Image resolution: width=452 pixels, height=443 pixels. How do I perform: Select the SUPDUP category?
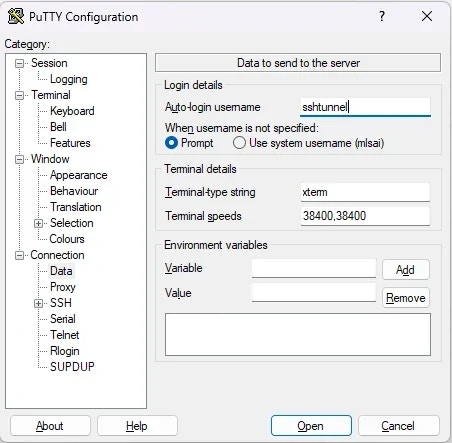pyautogui.click(x=72, y=367)
